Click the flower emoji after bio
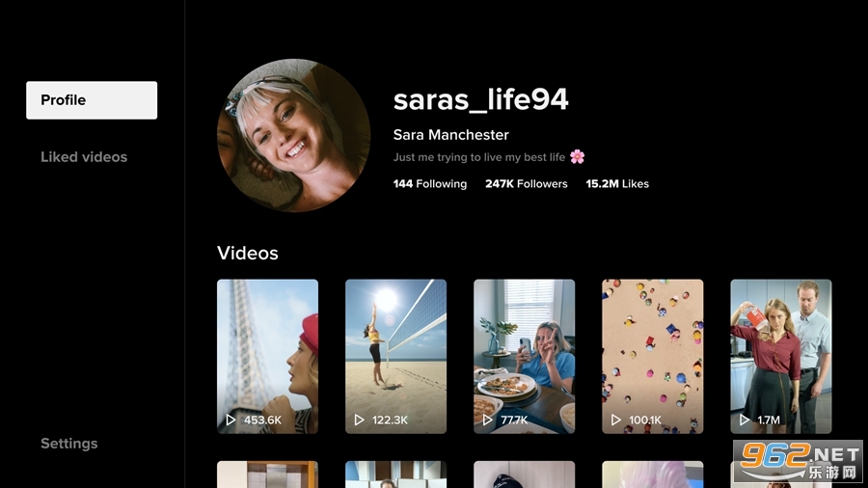 pos(578,156)
